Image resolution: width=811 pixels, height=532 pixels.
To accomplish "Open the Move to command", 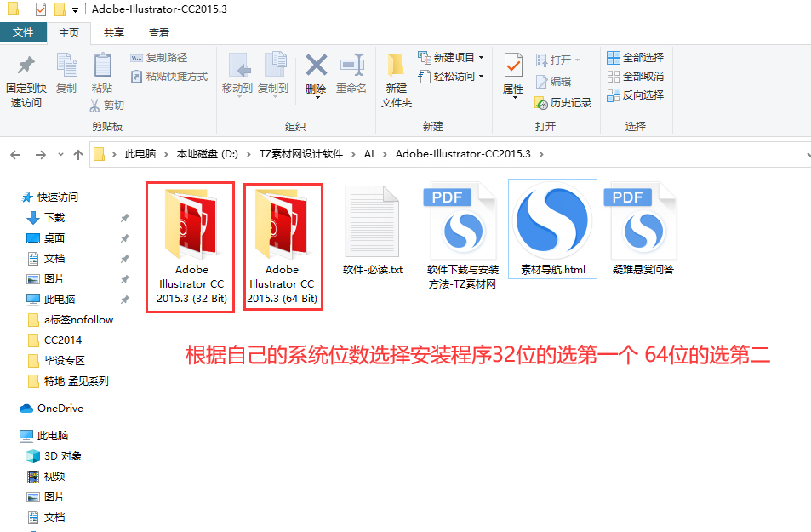I will pos(237,75).
